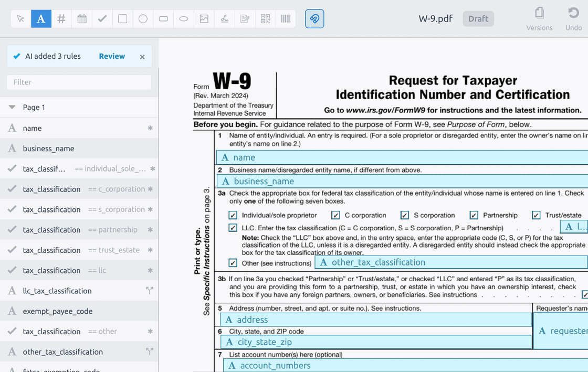Check the Partnership box
Image resolution: width=588 pixels, height=372 pixels.
474,215
